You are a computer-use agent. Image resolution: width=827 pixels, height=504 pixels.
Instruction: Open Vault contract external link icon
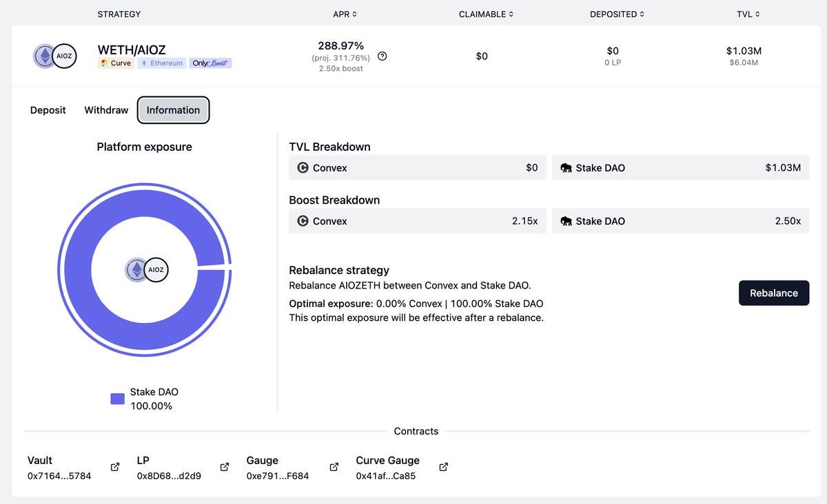coord(115,467)
